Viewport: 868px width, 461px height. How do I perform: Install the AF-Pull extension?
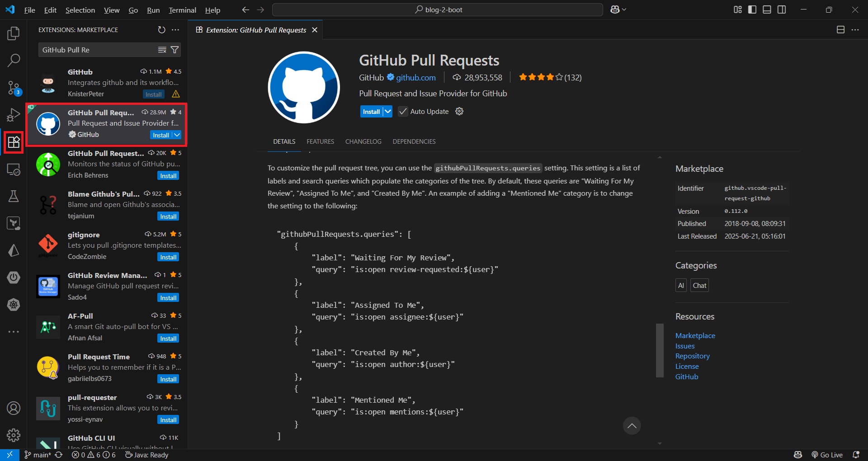click(x=168, y=338)
